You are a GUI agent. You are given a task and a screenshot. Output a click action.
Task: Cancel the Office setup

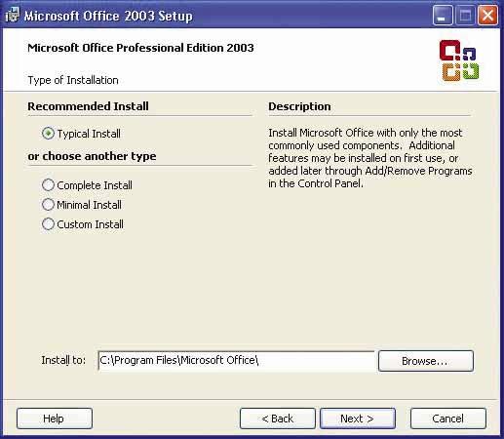coord(448,419)
